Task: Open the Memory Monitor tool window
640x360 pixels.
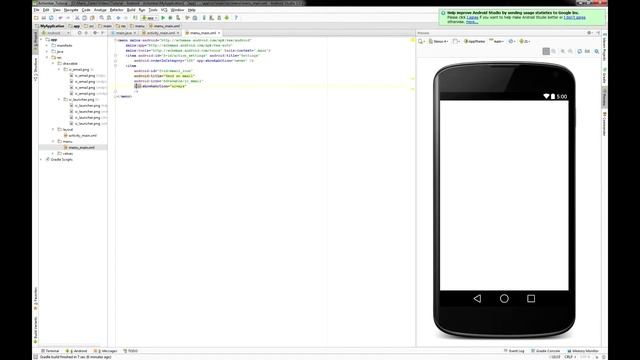Action: (583, 351)
